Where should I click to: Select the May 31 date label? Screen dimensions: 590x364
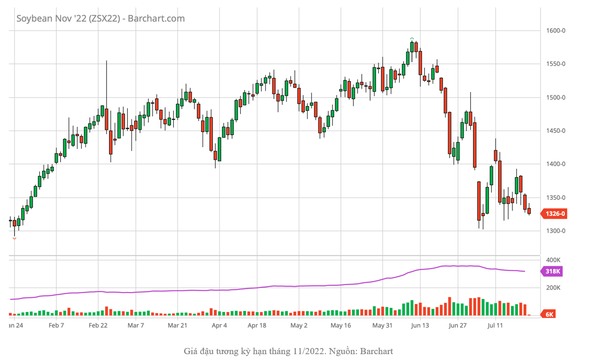click(x=382, y=325)
